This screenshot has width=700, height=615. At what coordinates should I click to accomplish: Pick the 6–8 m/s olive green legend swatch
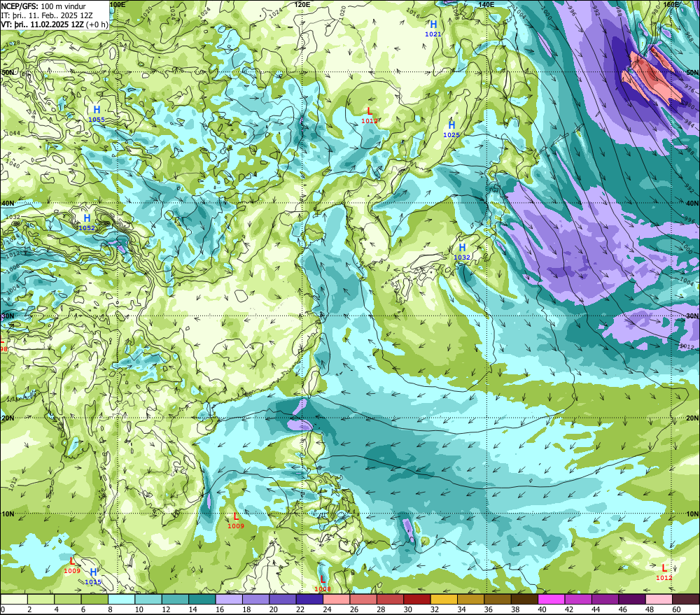click(94, 599)
